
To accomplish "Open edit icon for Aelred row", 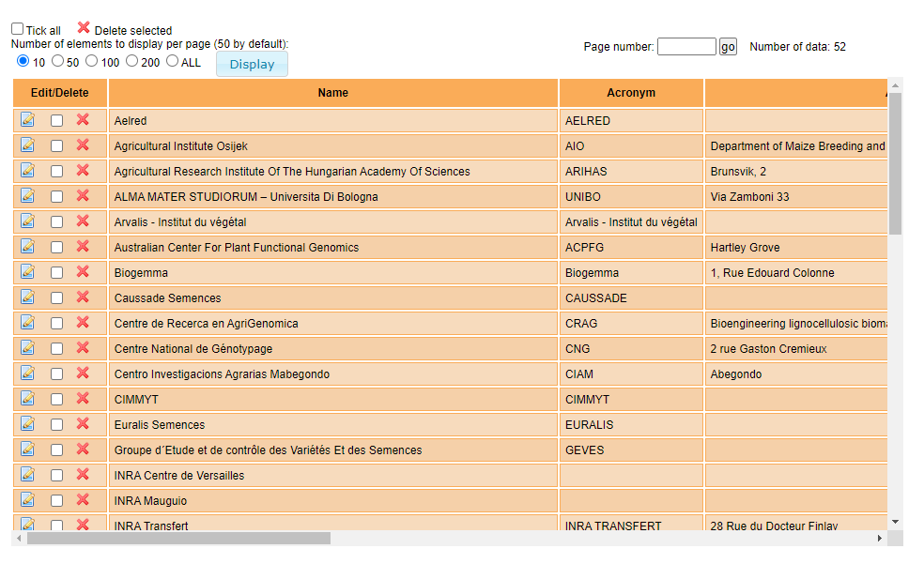I will (27, 119).
